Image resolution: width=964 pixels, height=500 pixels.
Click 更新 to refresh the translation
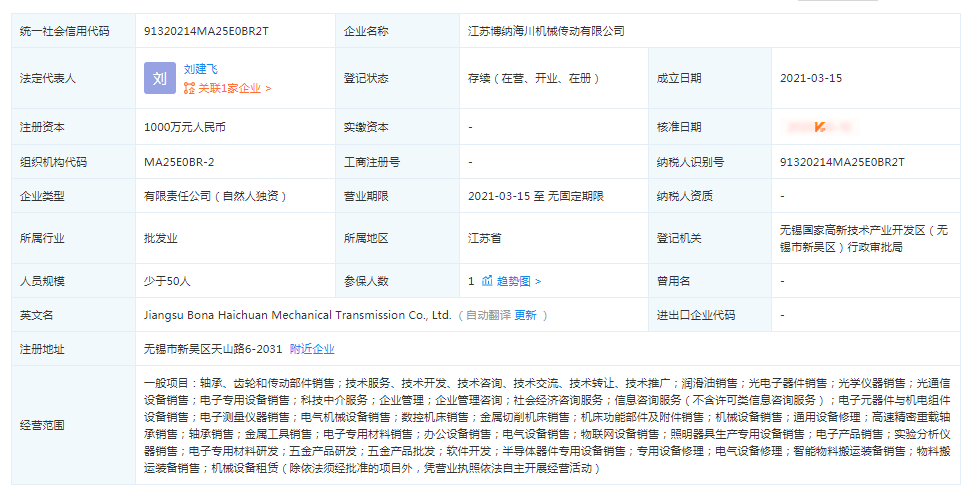point(525,315)
